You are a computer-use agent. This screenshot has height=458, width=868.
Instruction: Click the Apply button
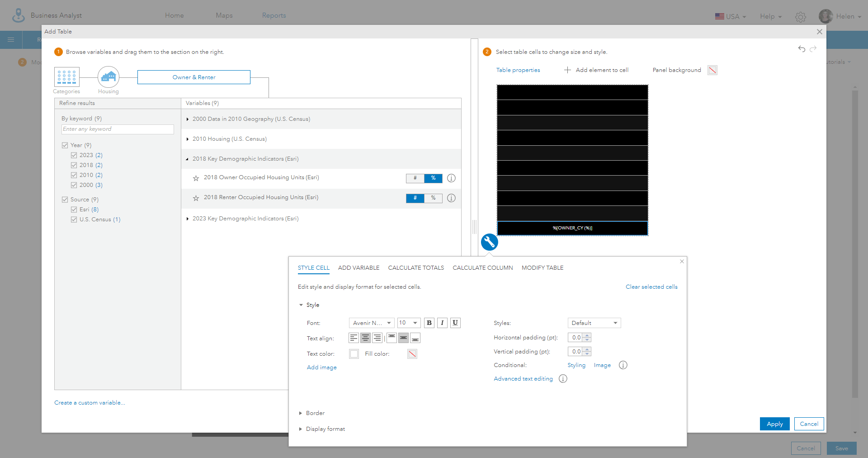coord(774,424)
